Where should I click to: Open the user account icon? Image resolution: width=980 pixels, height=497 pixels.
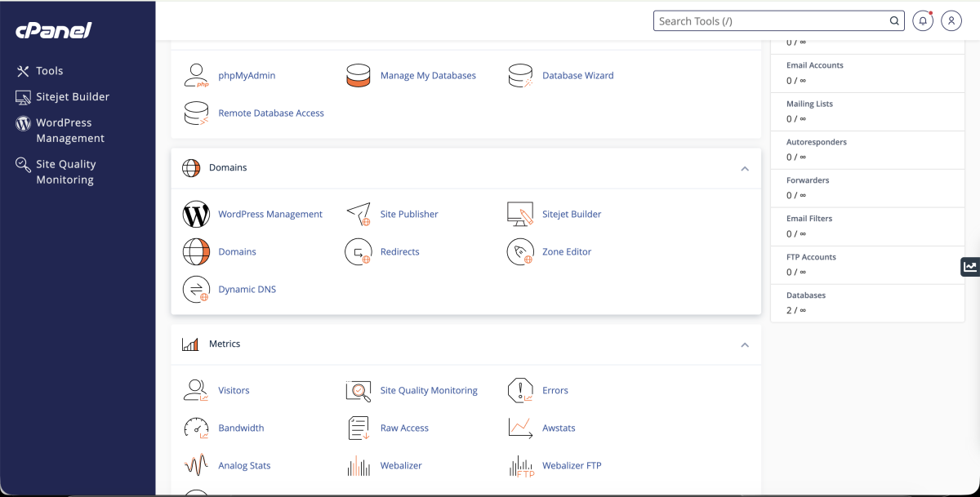click(x=951, y=21)
